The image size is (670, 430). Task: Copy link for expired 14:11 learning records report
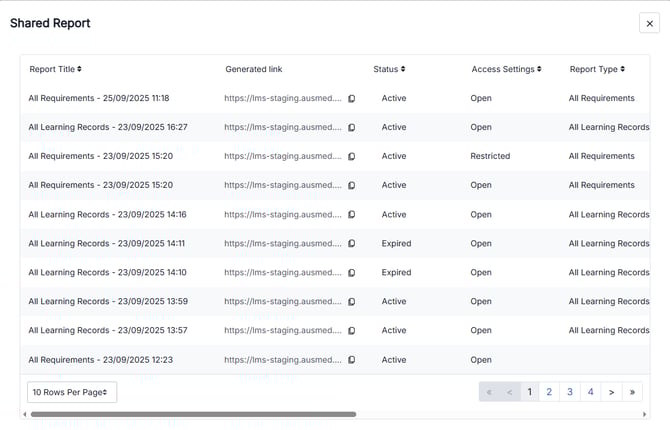click(351, 244)
